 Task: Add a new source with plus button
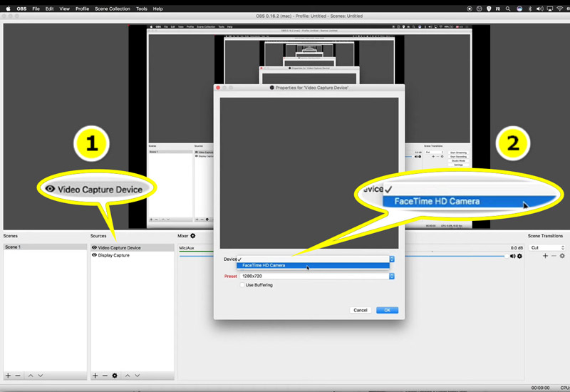point(95,375)
